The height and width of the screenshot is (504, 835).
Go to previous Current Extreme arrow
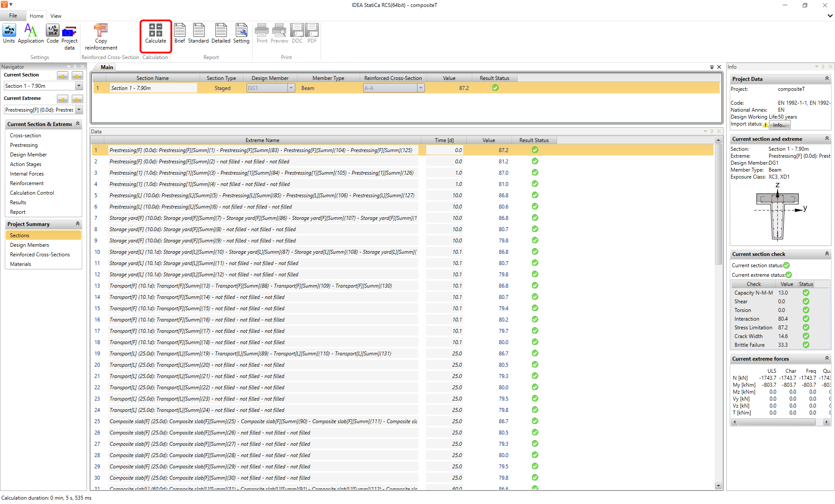tap(63, 100)
